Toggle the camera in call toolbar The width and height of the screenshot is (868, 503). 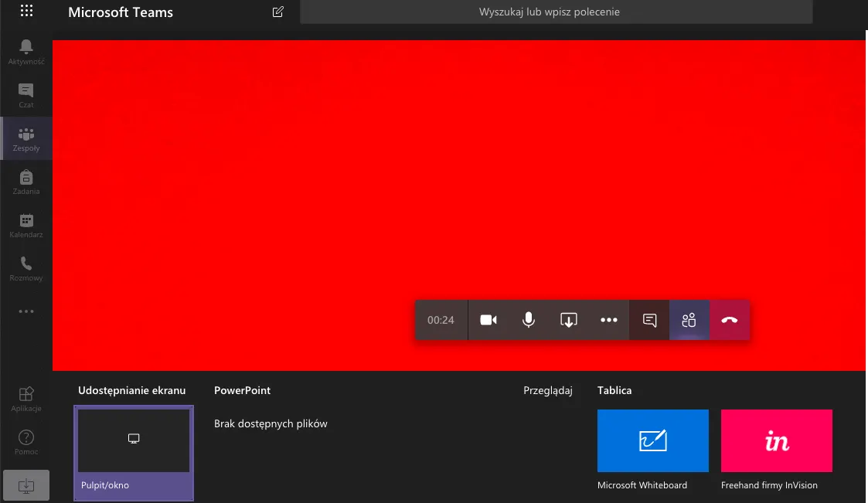click(x=488, y=320)
